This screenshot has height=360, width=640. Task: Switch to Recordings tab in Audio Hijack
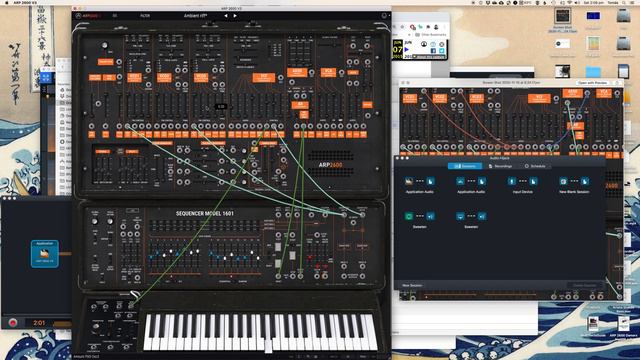click(x=500, y=166)
